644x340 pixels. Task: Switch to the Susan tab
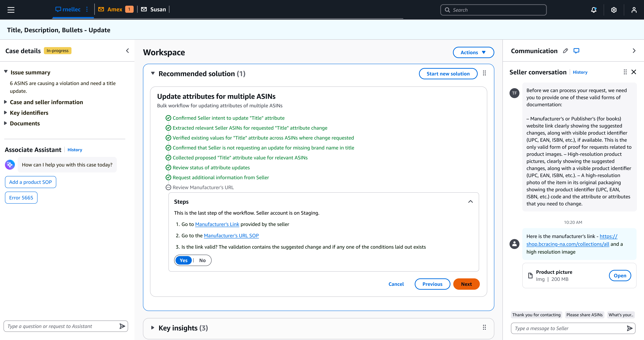click(158, 9)
